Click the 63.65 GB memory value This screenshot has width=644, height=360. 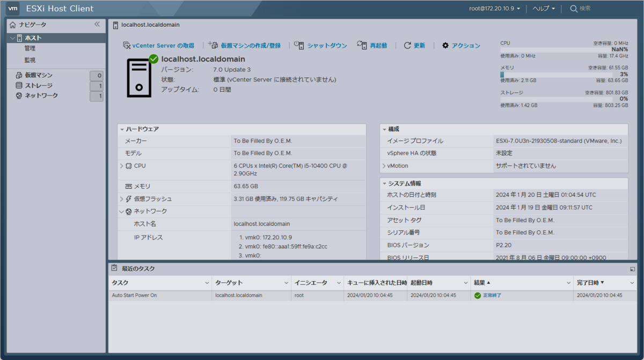(x=246, y=186)
